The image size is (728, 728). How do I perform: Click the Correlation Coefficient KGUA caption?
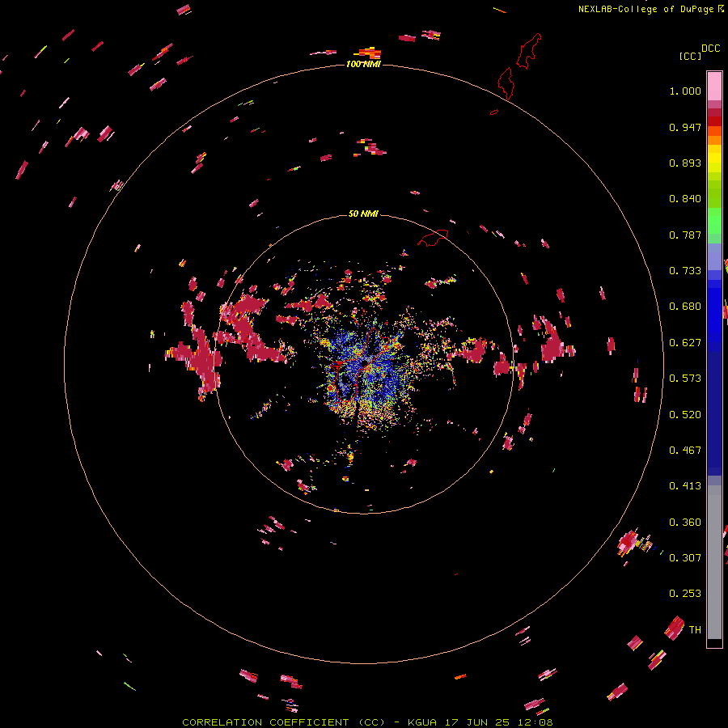point(367,722)
